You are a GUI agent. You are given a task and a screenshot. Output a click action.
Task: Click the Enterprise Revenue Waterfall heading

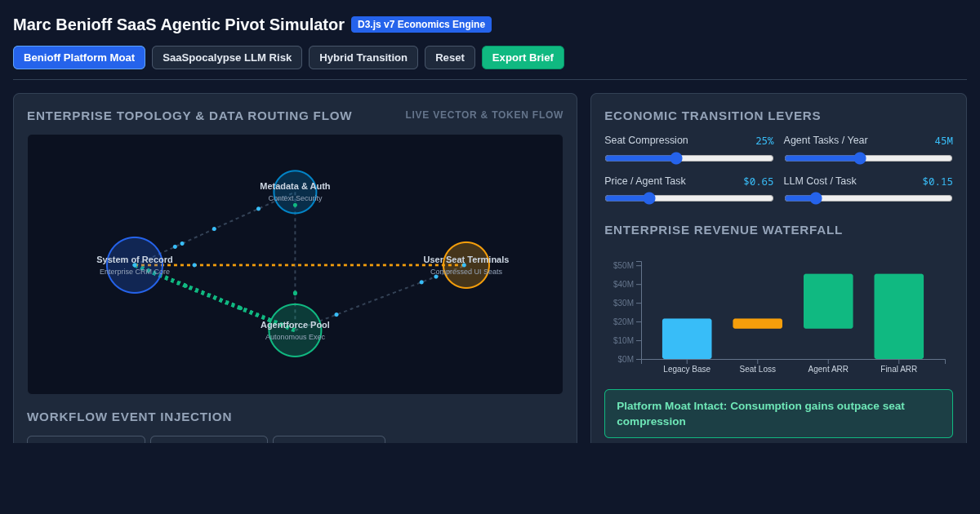[x=724, y=230]
